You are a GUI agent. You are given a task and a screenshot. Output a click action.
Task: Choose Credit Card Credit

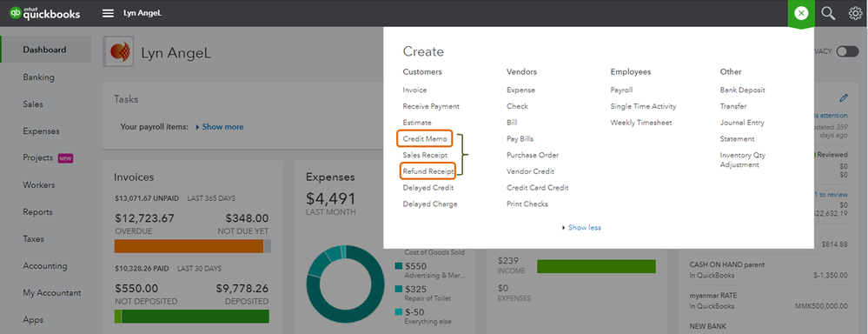tap(538, 188)
